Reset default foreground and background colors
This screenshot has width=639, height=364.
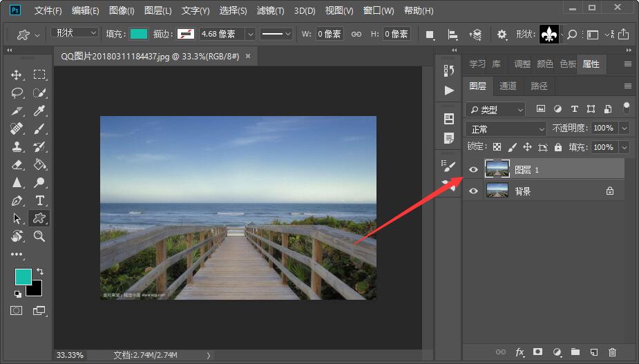[x=17, y=294]
